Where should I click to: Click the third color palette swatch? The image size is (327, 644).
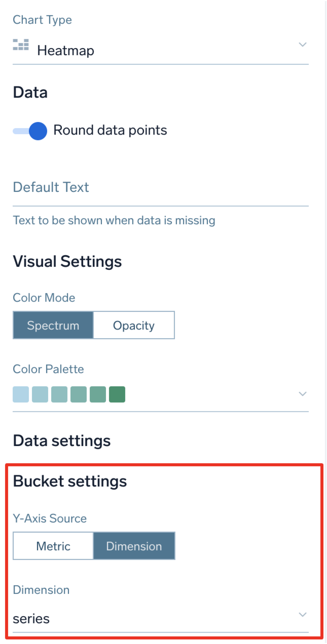point(59,394)
